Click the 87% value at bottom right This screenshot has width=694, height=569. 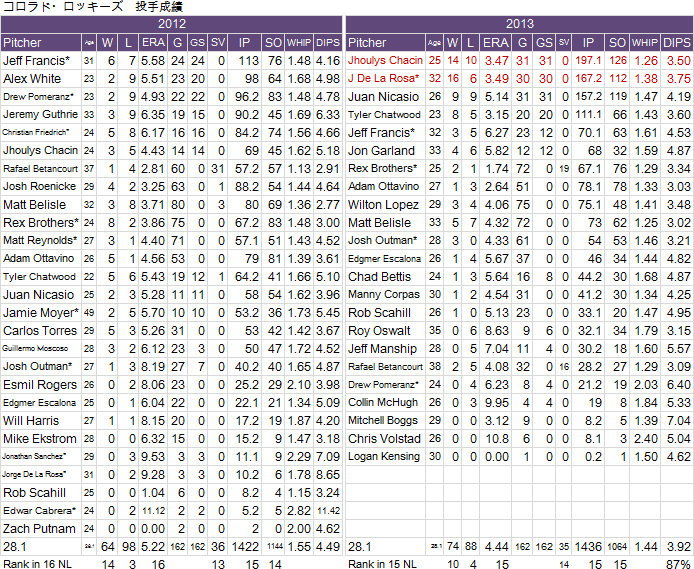pos(679,564)
